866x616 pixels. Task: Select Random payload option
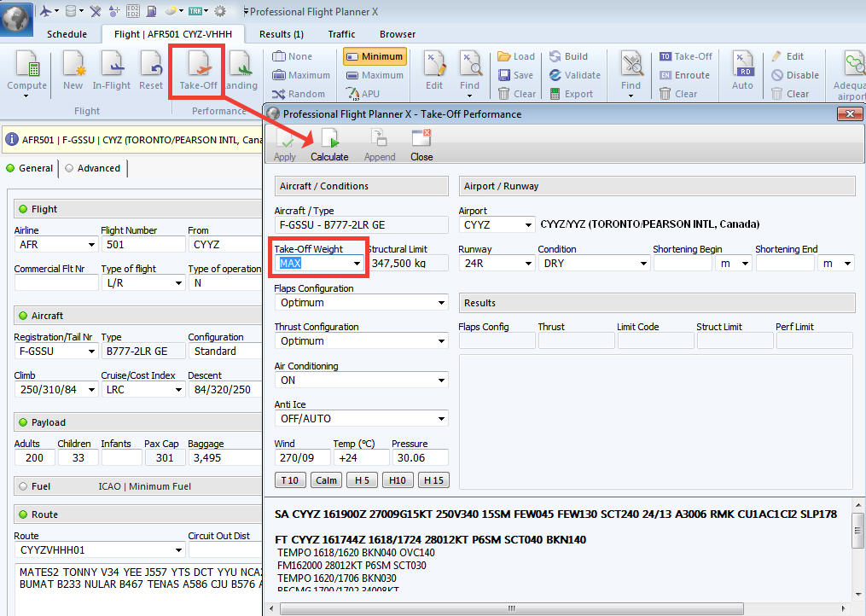click(x=299, y=94)
